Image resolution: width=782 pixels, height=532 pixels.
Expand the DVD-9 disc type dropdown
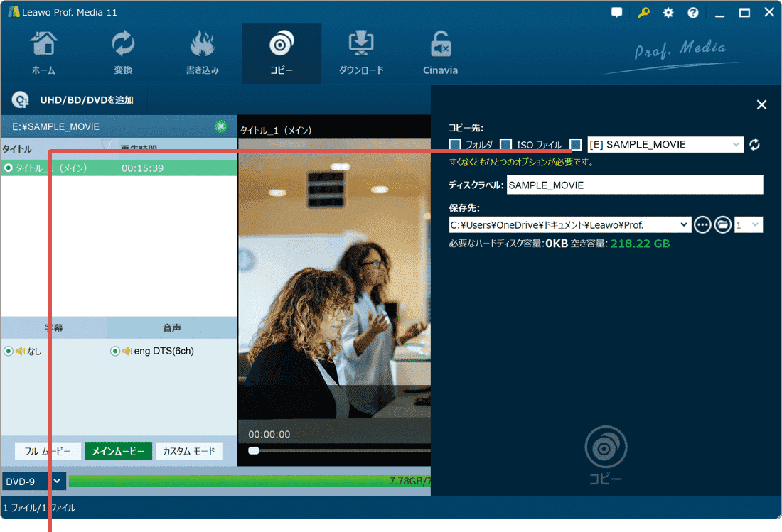coord(58,482)
